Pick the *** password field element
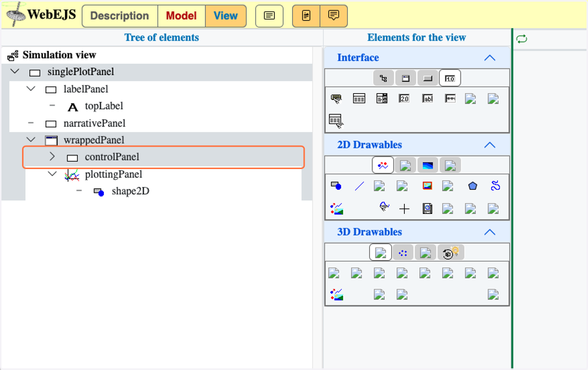588x370 pixels. pos(450,99)
